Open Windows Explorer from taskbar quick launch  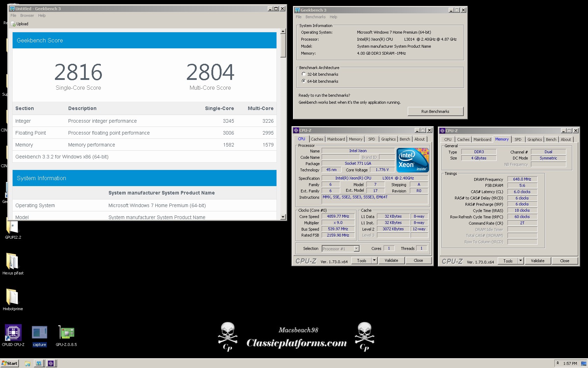[27, 363]
